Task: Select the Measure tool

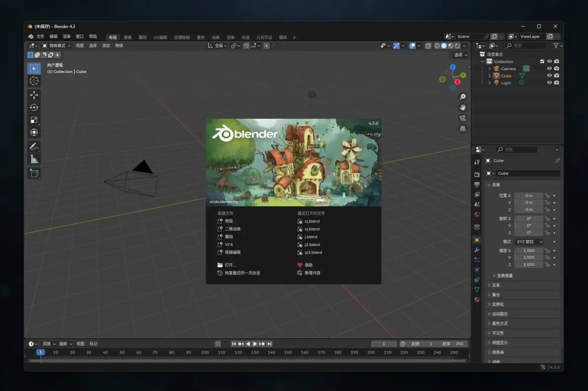Action: pos(34,159)
